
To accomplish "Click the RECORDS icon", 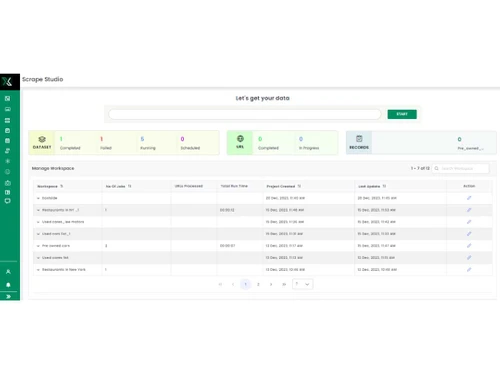I will pos(359,139).
